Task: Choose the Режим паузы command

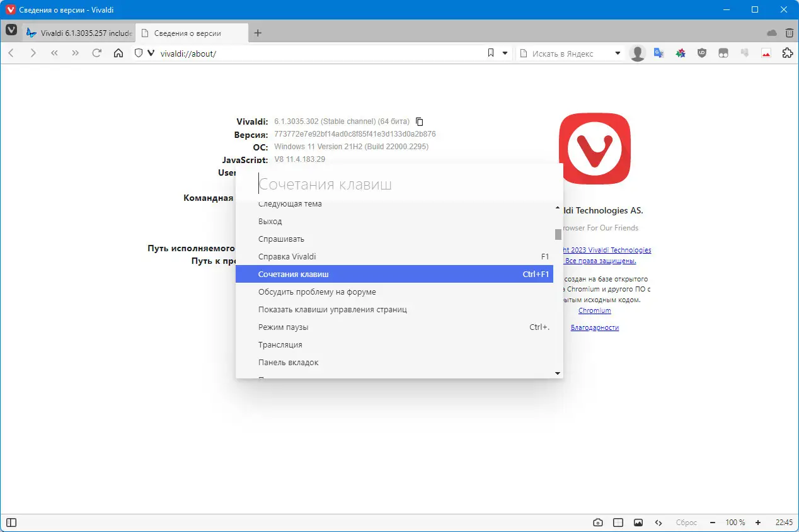Action: (394, 327)
